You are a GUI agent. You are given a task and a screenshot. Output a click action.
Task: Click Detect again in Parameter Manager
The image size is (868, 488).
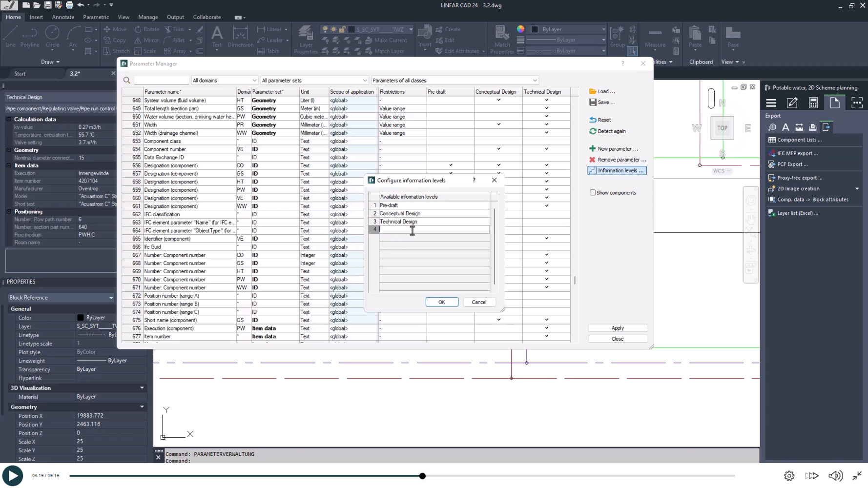click(607, 131)
